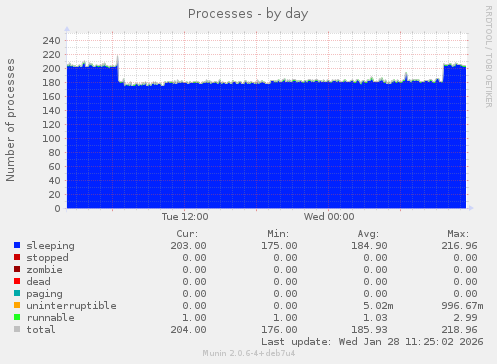Click the y-axis label 240
Screen dimensions: 497x364
(x=51, y=41)
